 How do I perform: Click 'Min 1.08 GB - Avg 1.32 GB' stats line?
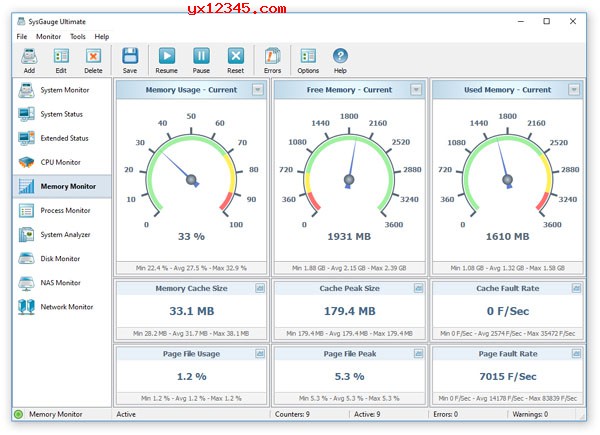(x=507, y=268)
